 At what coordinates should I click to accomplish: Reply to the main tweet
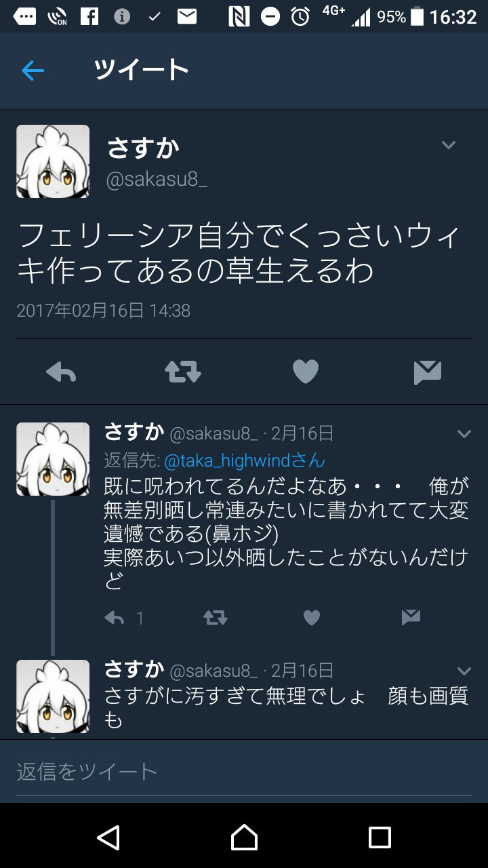click(x=61, y=372)
